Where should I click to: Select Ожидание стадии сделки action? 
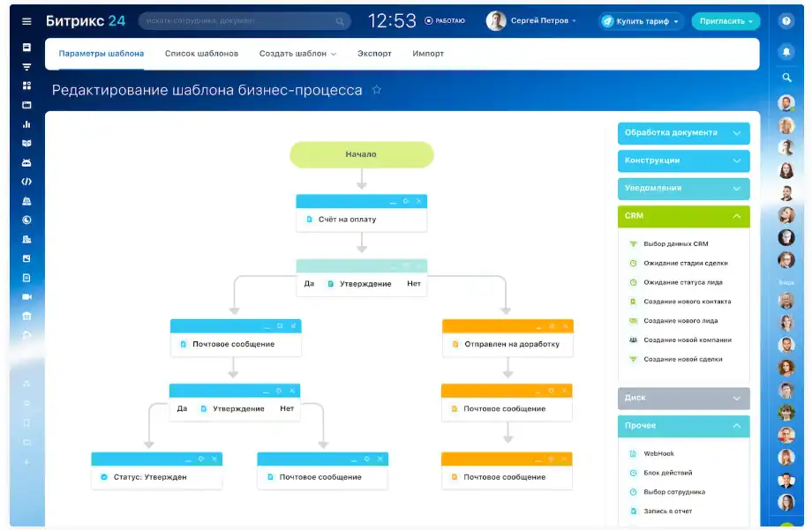point(685,263)
